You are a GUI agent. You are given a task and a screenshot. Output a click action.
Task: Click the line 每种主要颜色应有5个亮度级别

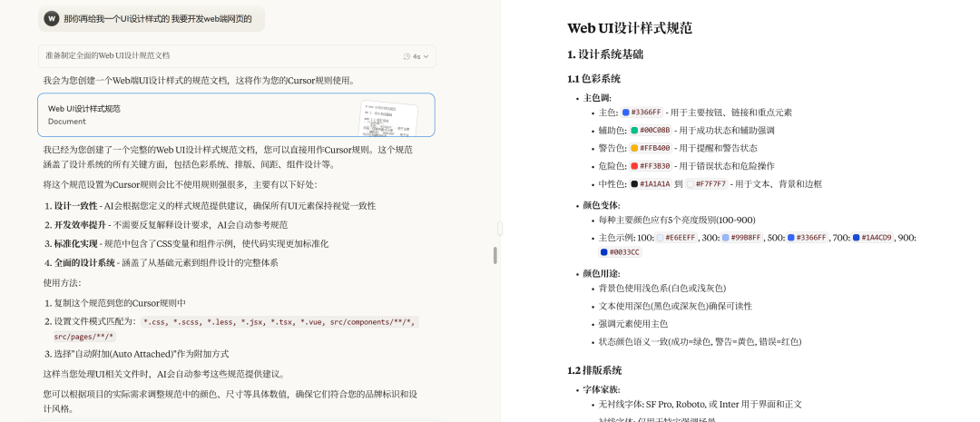(677, 220)
